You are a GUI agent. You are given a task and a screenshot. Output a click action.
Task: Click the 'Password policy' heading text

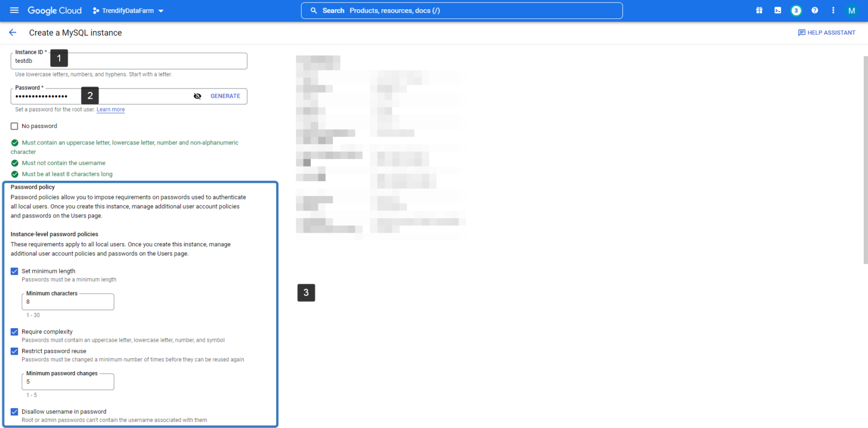click(x=33, y=187)
